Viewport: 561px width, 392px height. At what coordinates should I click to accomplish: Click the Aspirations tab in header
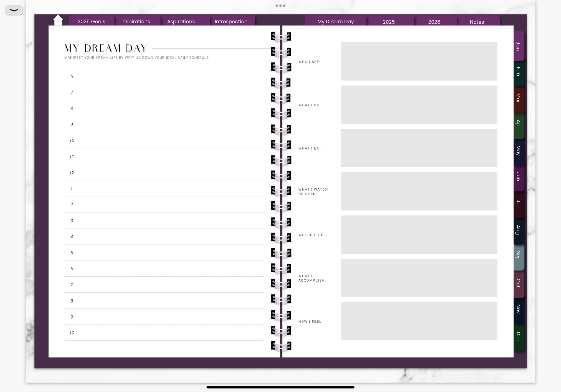click(x=181, y=21)
